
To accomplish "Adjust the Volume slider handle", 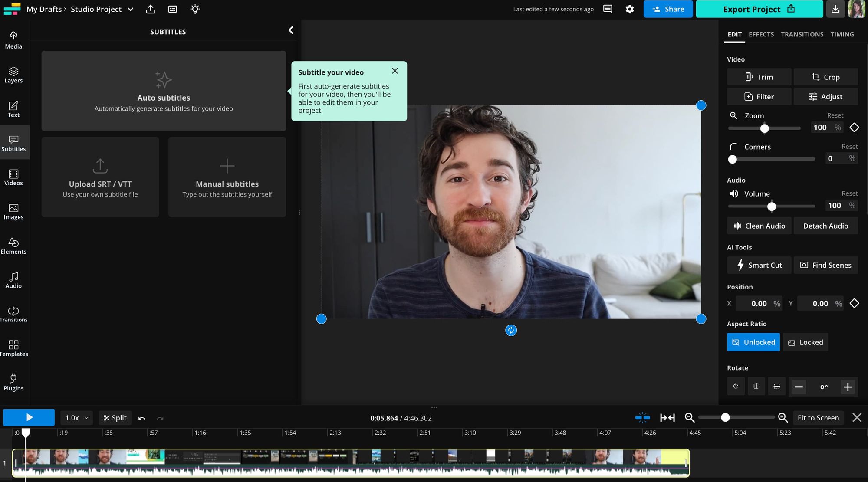I will click(x=771, y=207).
